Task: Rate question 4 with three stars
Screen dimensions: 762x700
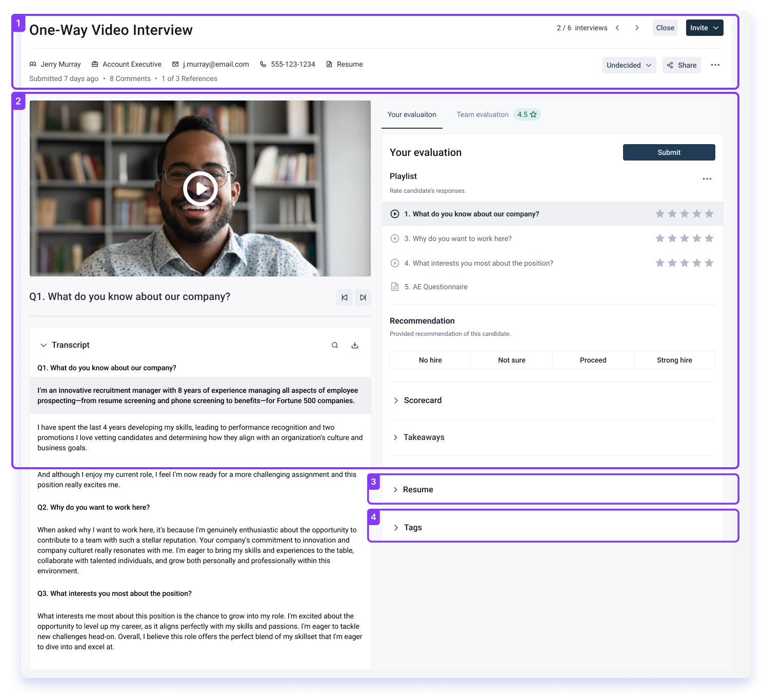Action: (685, 263)
